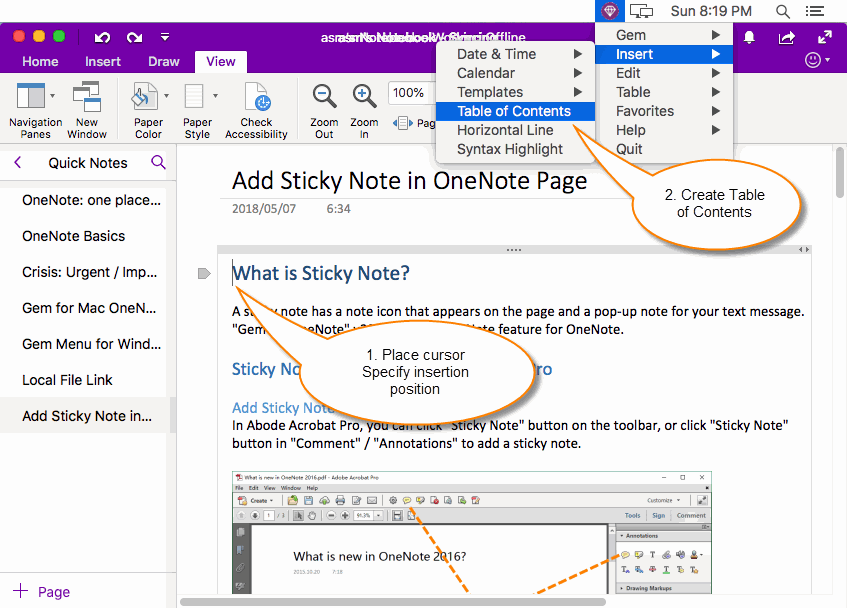This screenshot has height=608, width=847.
Task: Click the page time 6:34
Action: (339, 209)
